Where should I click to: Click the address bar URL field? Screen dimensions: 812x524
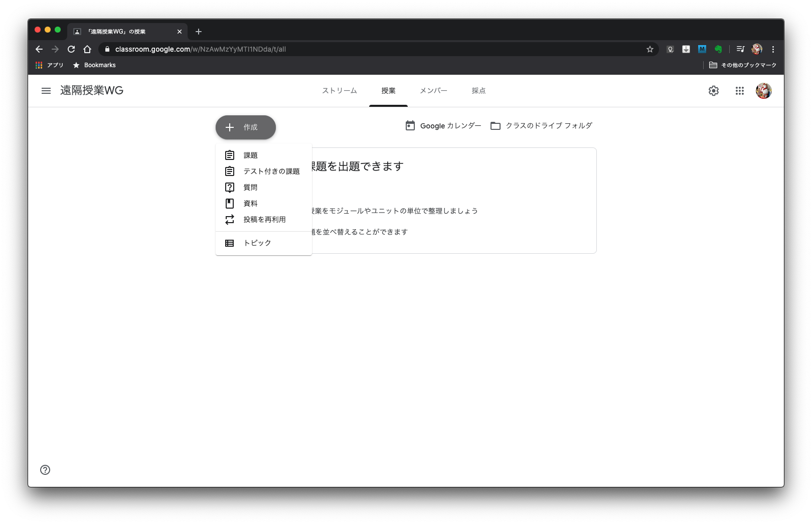point(351,49)
